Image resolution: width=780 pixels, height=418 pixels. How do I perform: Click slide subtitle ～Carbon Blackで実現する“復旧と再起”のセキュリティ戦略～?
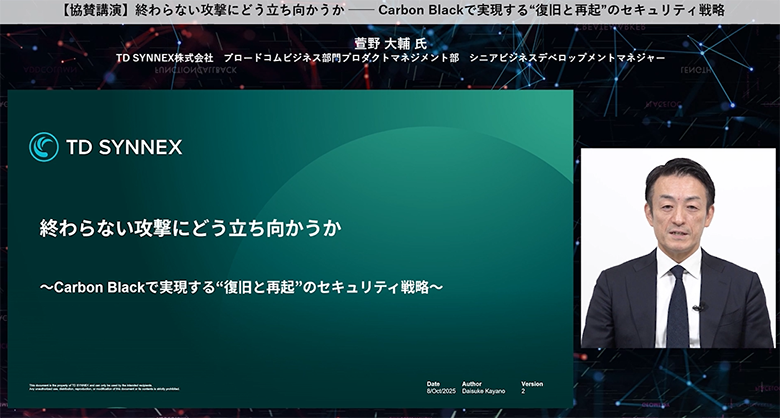241,288
